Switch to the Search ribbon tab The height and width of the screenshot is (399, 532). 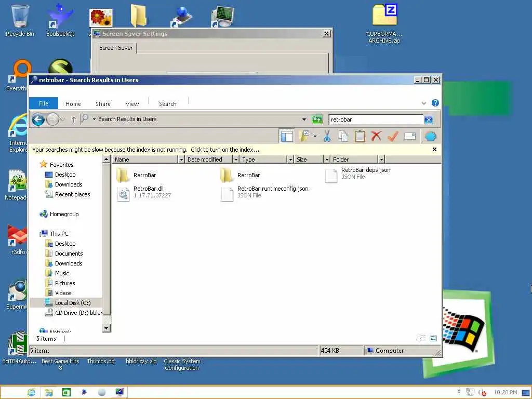[168, 104]
